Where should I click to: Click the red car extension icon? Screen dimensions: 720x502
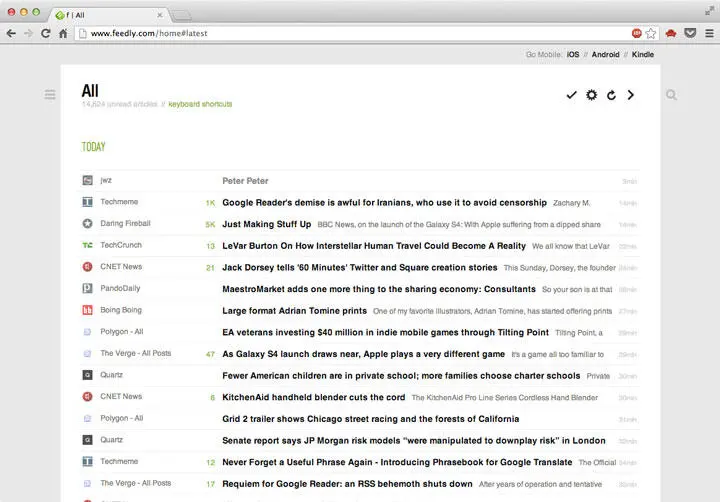click(671, 33)
